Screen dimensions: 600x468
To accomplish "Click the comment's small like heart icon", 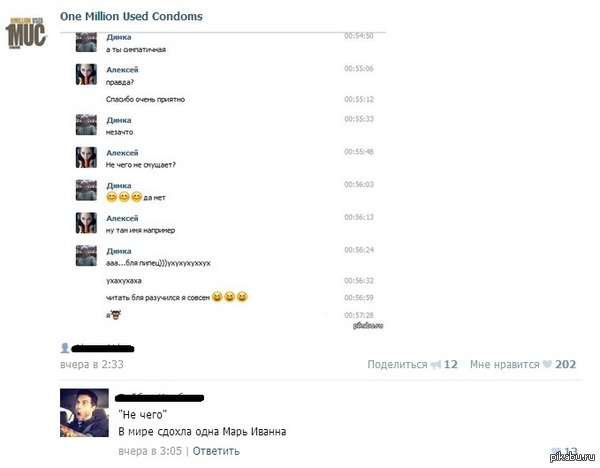I will (556, 451).
